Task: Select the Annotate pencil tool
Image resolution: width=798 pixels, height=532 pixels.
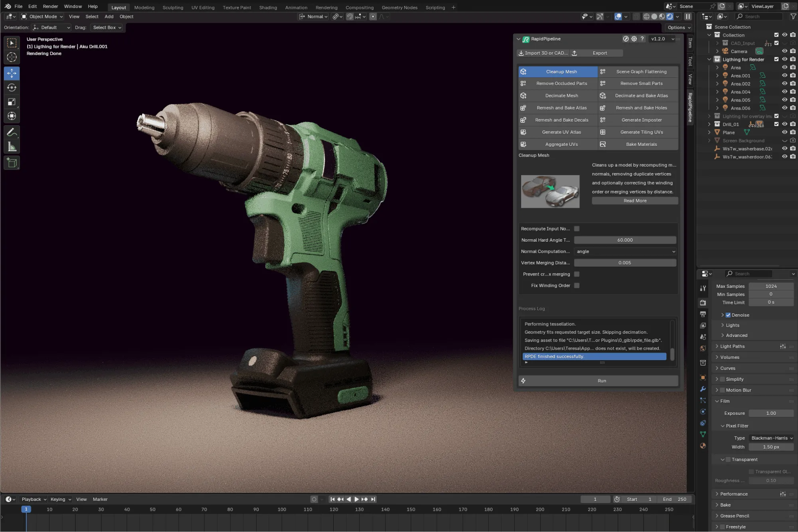Action: [12, 132]
